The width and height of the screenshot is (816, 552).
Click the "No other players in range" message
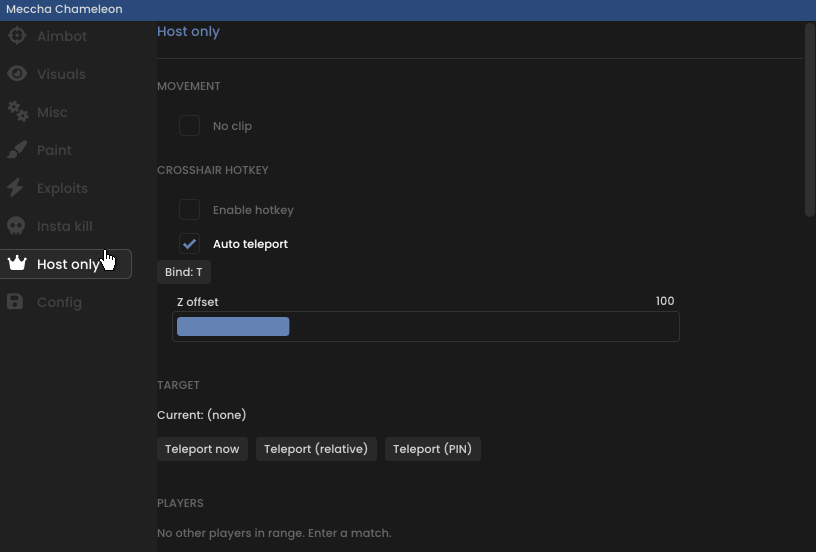[x=274, y=533]
